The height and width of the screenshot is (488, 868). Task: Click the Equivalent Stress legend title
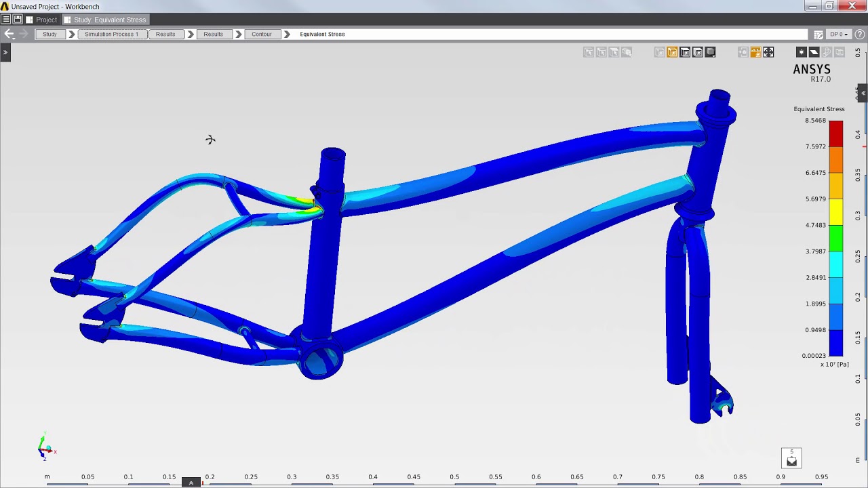tap(819, 109)
